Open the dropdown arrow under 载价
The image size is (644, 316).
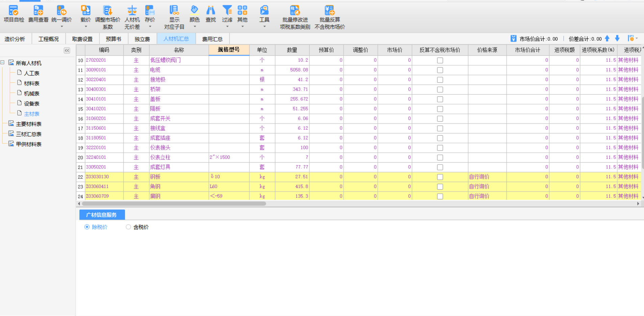(85, 26)
